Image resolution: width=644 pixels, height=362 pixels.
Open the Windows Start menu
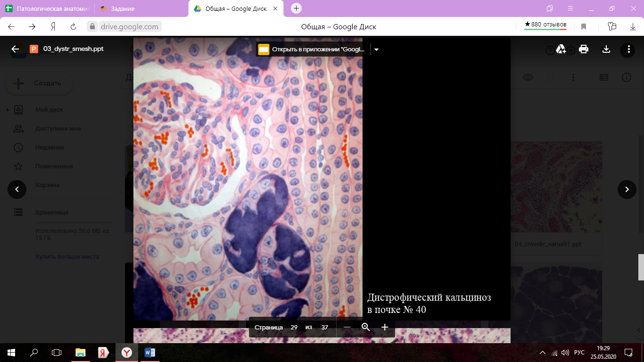(x=11, y=353)
